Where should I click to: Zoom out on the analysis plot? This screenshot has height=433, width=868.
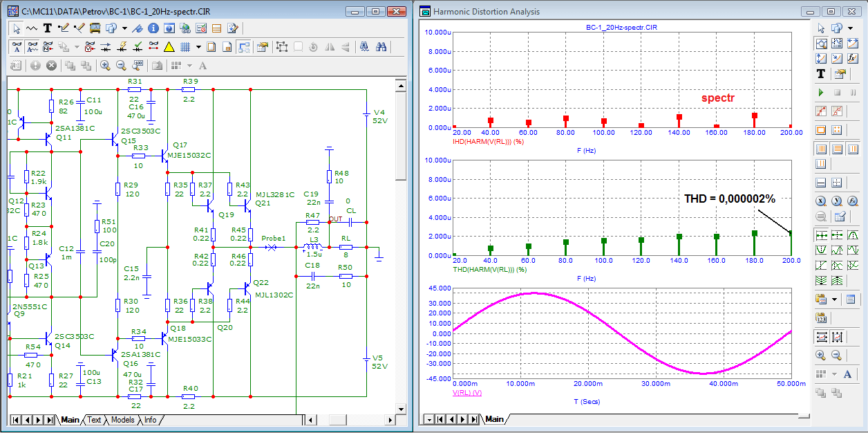[x=837, y=355]
